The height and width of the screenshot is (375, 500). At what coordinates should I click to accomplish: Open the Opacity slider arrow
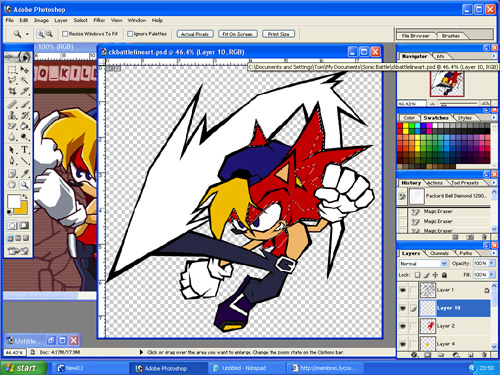coord(491,263)
